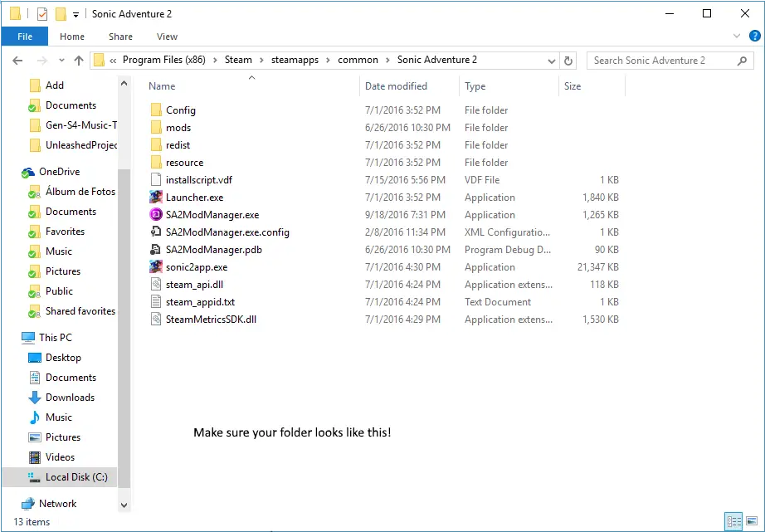Go back with the Back arrow
Viewport: 765px width, 532px height.
(x=17, y=61)
